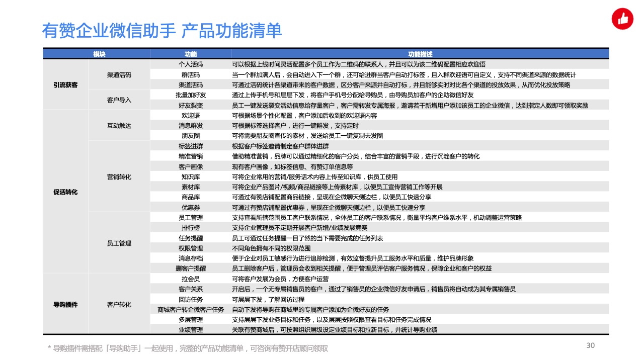Select the 功能描述 column header
644x362 pixels.
pyautogui.click(x=420, y=54)
